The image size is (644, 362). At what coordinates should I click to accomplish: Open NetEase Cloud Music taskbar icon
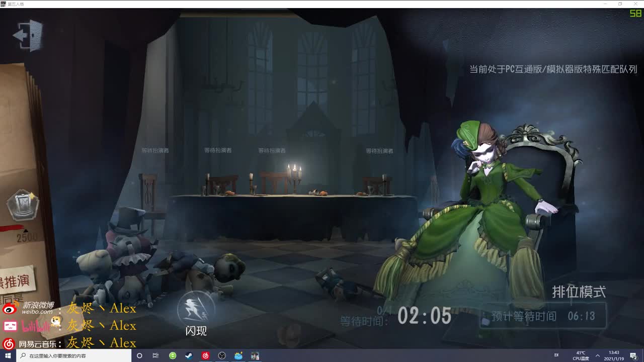click(205, 356)
